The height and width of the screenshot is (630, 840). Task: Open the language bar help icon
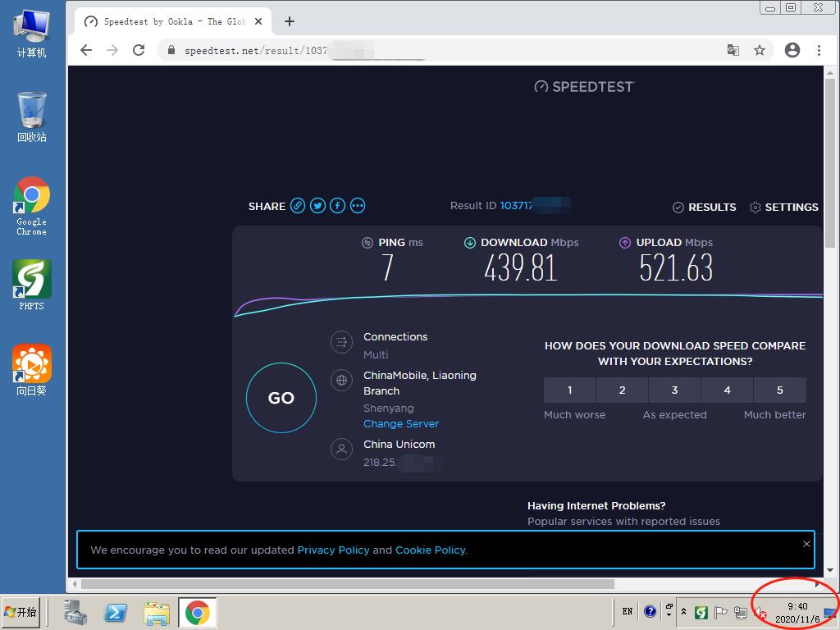650,611
